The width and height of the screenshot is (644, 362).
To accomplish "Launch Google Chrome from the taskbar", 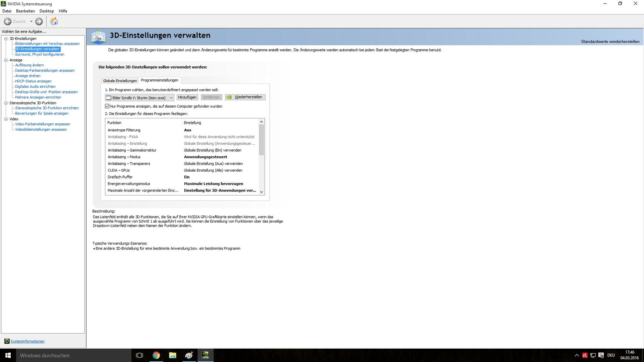I will coord(156,355).
